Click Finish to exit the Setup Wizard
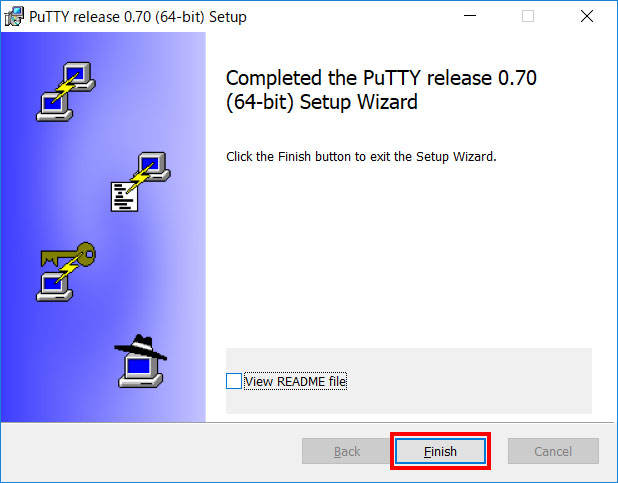618x483 pixels. (x=440, y=451)
